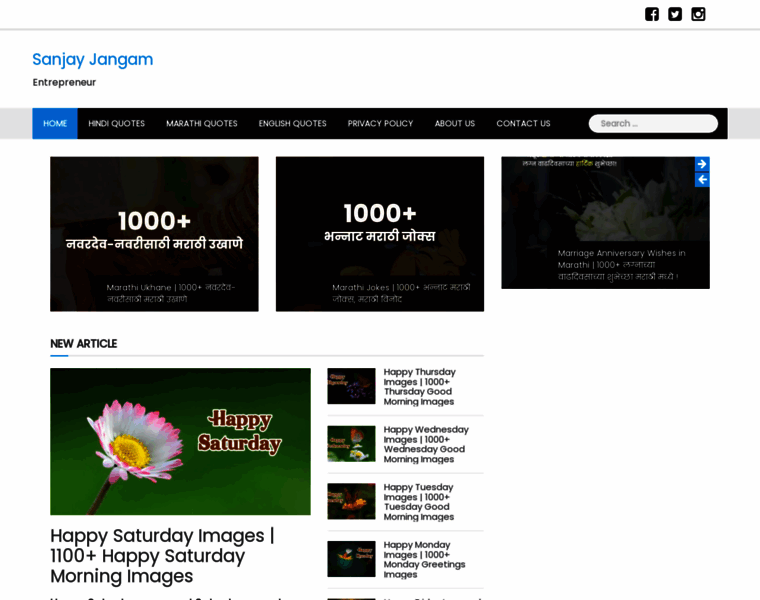Click Happy Monday Images thumbnail
Viewport: 760px width, 600px height.
(351, 559)
